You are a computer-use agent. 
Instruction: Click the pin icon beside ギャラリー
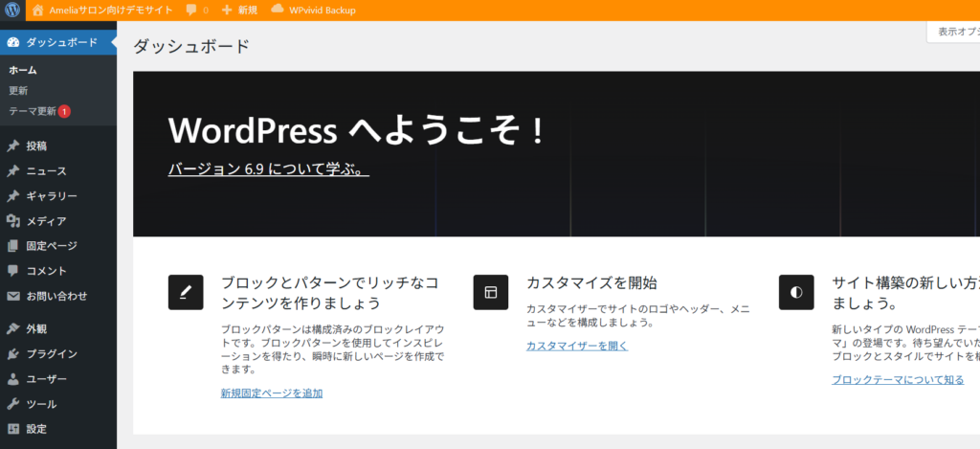(x=13, y=196)
